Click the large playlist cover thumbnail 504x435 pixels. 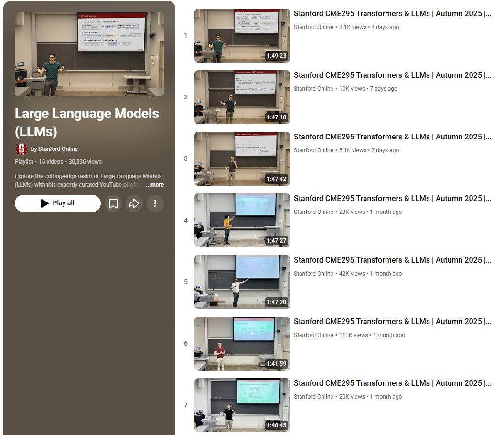[x=89, y=54]
